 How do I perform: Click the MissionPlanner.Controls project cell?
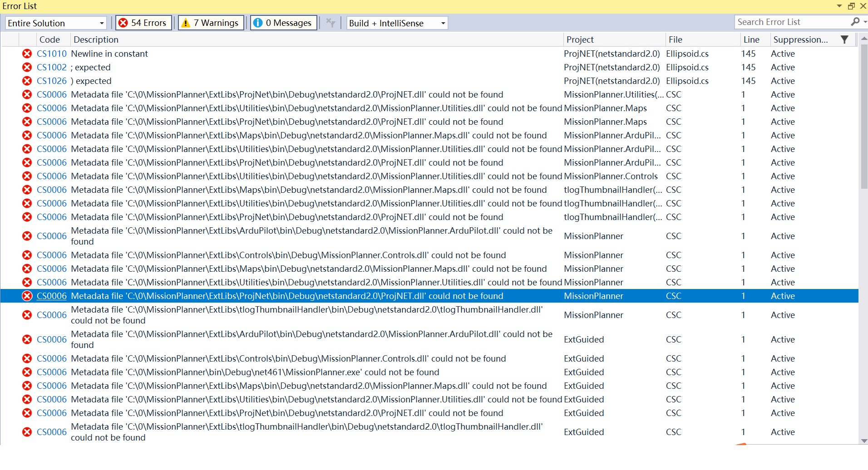611,176
